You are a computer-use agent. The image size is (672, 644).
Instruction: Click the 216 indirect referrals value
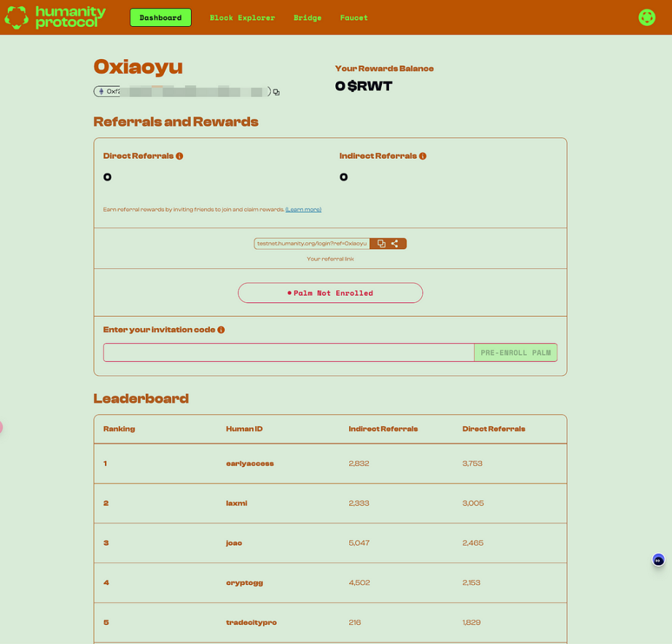[x=355, y=623]
